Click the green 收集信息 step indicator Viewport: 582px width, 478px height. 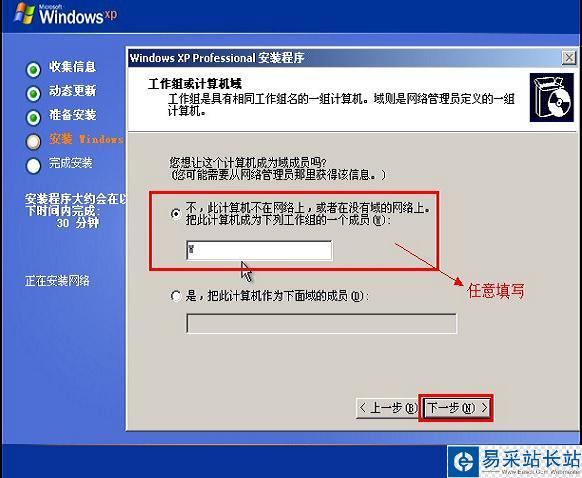(x=33, y=69)
